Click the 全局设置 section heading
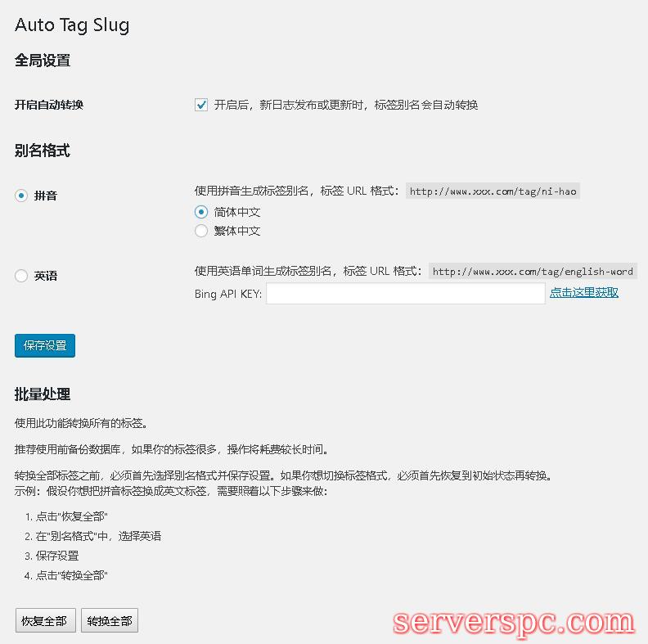This screenshot has width=648, height=644. coord(43,61)
